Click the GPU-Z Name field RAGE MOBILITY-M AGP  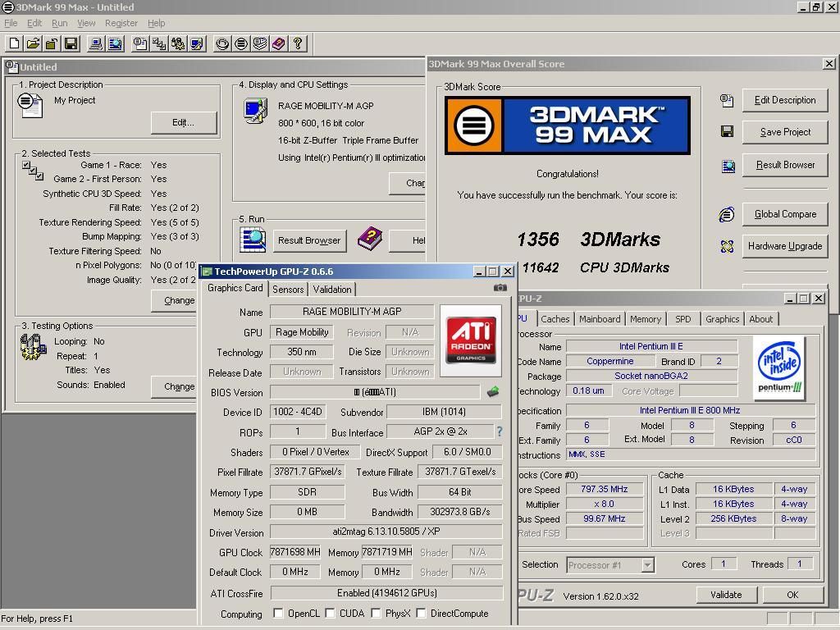click(352, 312)
